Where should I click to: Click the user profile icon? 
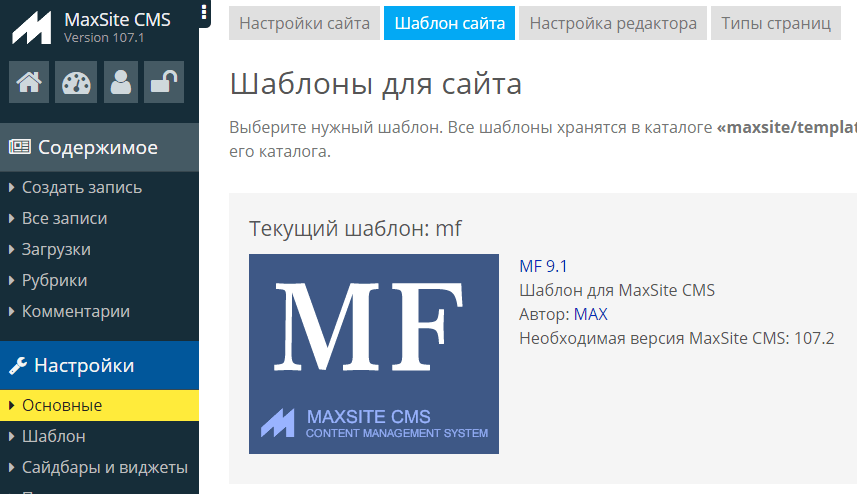(x=121, y=83)
